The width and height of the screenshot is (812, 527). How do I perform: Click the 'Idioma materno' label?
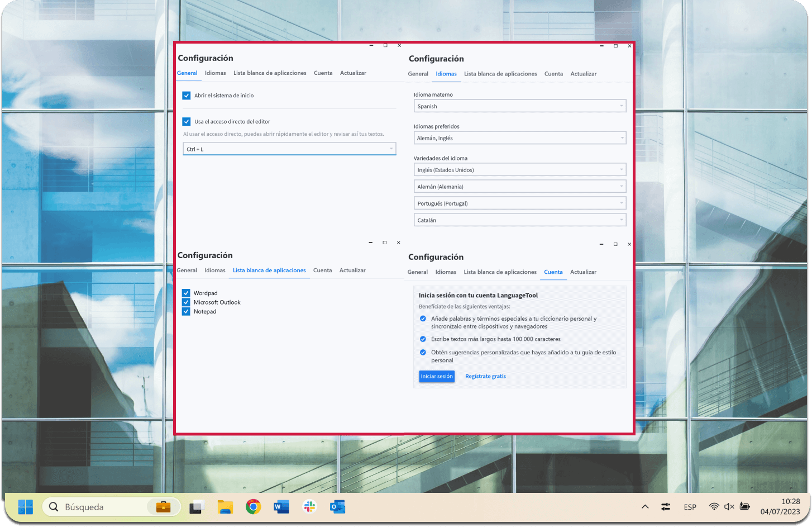[x=433, y=94]
